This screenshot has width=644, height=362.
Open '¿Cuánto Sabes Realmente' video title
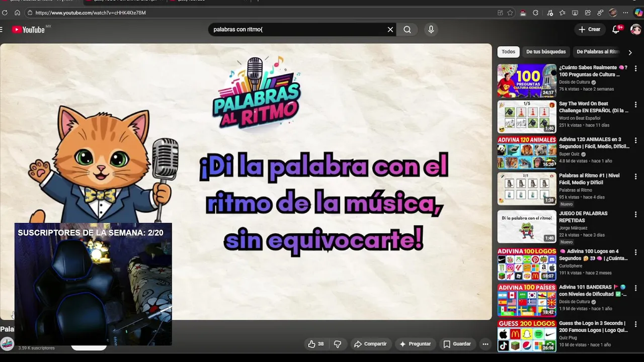point(593,71)
